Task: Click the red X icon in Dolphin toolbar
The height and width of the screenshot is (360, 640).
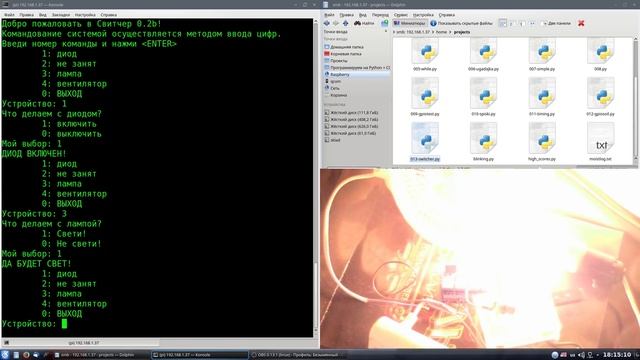Action: [581, 23]
